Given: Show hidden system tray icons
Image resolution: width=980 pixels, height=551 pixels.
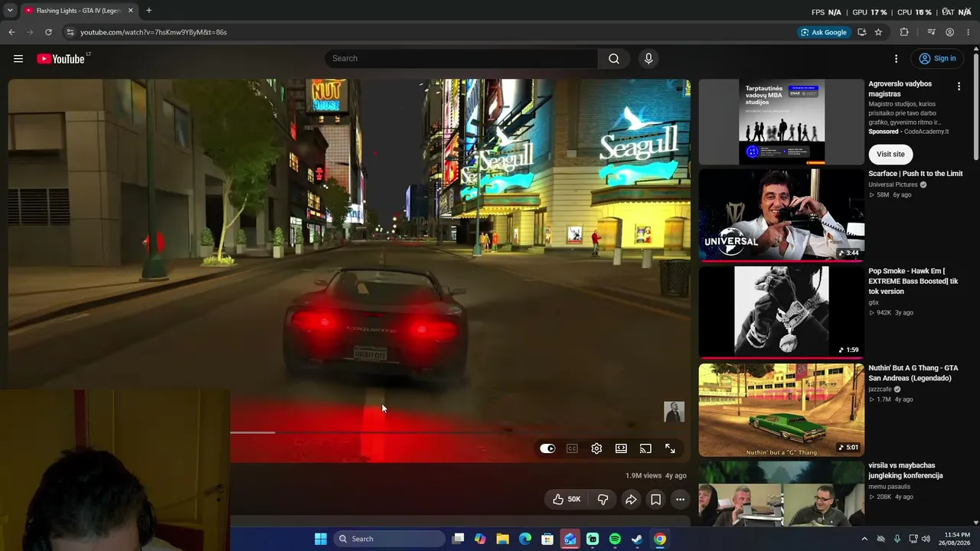Looking at the screenshot, I should pos(864,539).
